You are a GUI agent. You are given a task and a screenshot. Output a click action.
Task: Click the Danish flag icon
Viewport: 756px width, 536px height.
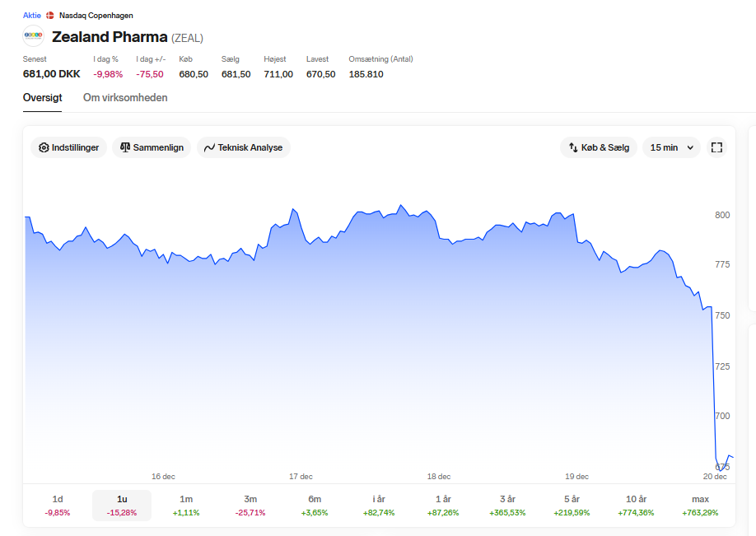[x=49, y=16]
